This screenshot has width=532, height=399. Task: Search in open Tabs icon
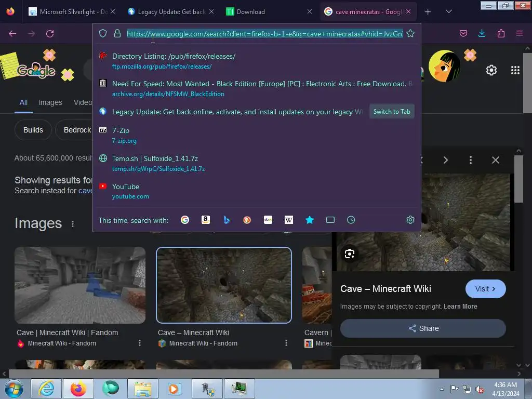pyautogui.click(x=330, y=220)
